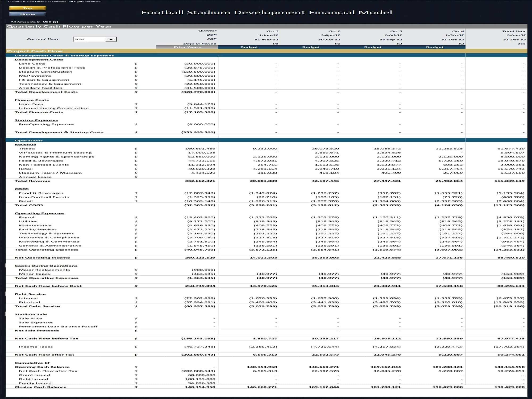The width and height of the screenshot is (532, 399).
Task: Click the Prior Years column header
Action: 187,47
